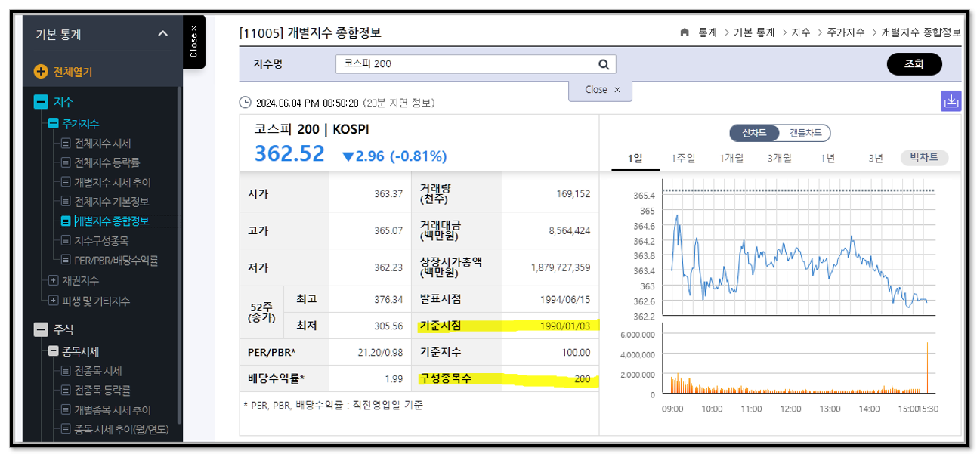Switch to 캔들차트 candle chart mode

tap(805, 133)
